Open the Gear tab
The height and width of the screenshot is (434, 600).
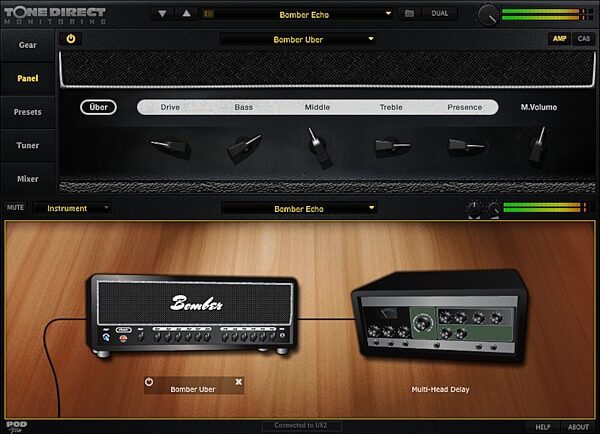point(28,45)
